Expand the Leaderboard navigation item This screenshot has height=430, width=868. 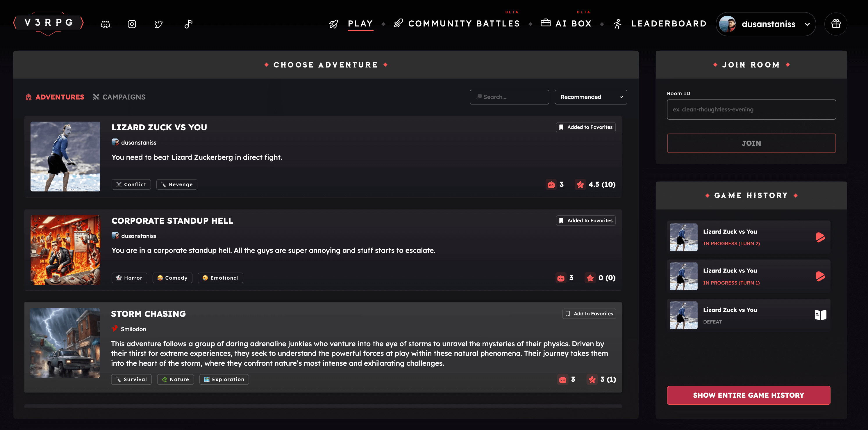click(x=669, y=24)
